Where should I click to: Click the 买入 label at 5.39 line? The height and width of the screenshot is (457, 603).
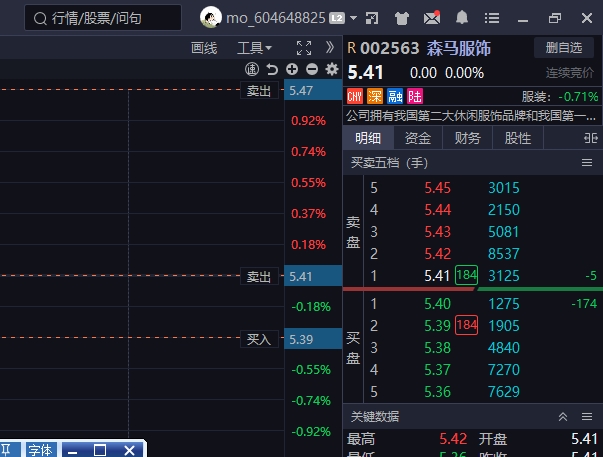[259, 339]
